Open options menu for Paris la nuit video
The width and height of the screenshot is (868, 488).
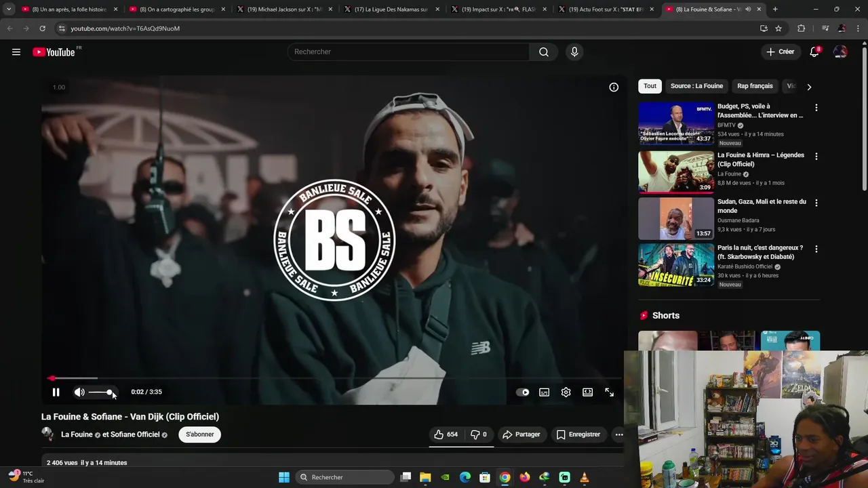(816, 249)
